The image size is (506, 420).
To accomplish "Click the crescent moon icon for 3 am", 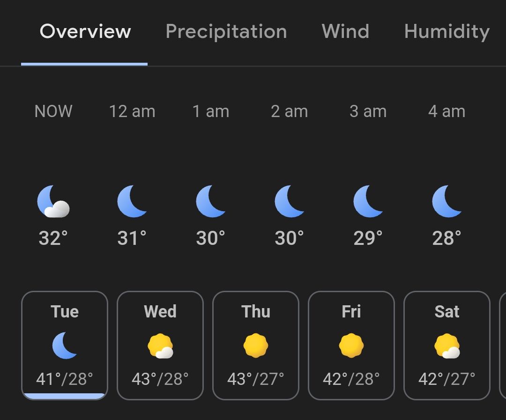I will click(x=368, y=201).
